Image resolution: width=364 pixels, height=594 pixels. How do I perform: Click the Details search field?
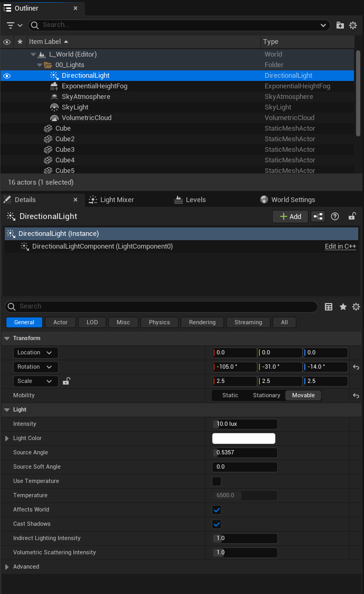tap(162, 306)
